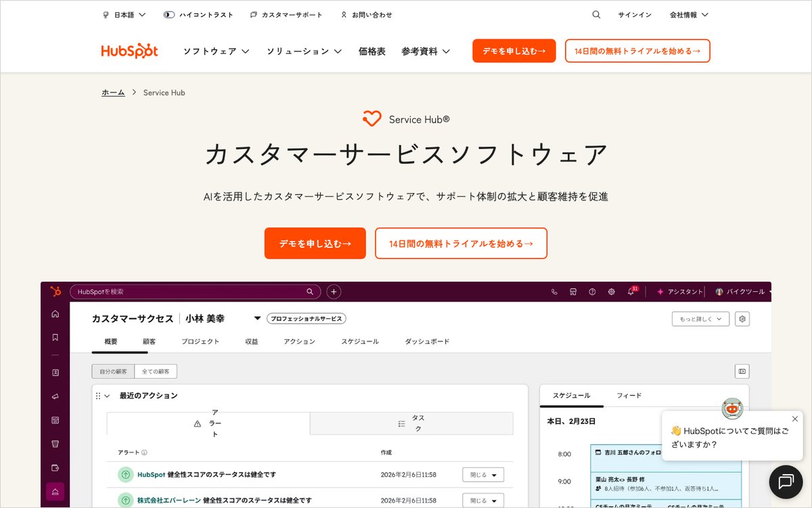Click the phone call icon in the app top bar
The image size is (812, 508).
(554, 292)
